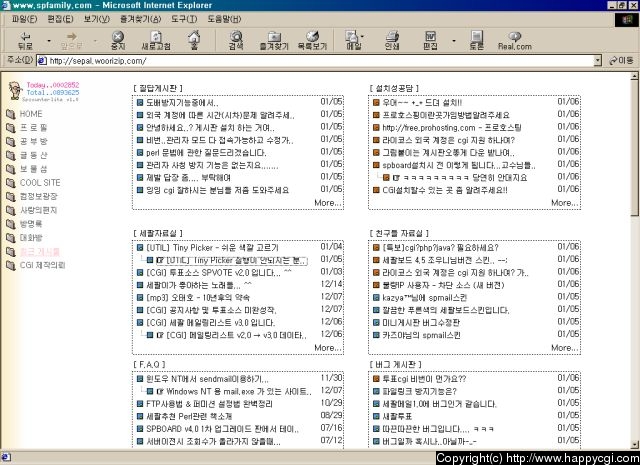The height and width of the screenshot is (465, 640).
Task: Click the vertical scrollbar up arrow
Action: click(635, 76)
